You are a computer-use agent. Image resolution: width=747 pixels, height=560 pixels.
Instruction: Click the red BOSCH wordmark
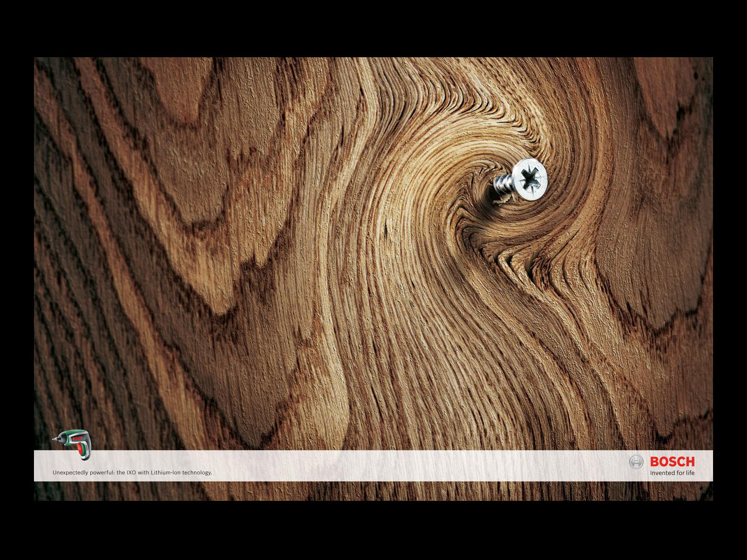pos(672,462)
